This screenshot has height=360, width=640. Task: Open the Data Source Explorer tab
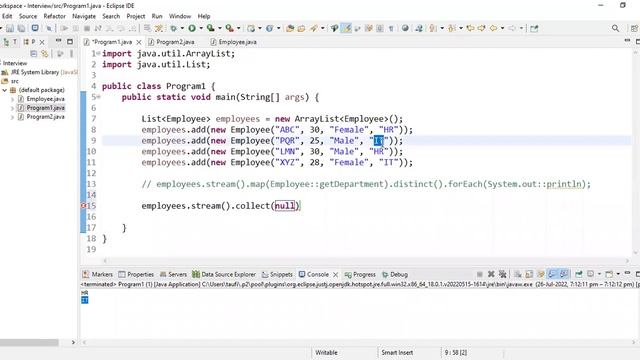(224, 274)
